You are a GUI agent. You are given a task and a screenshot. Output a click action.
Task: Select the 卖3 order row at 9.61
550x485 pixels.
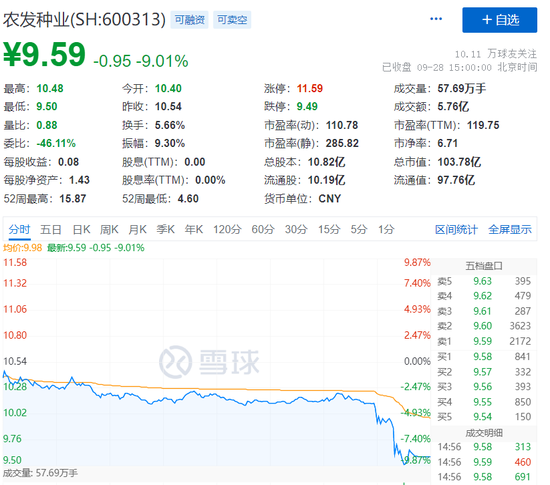click(x=484, y=311)
